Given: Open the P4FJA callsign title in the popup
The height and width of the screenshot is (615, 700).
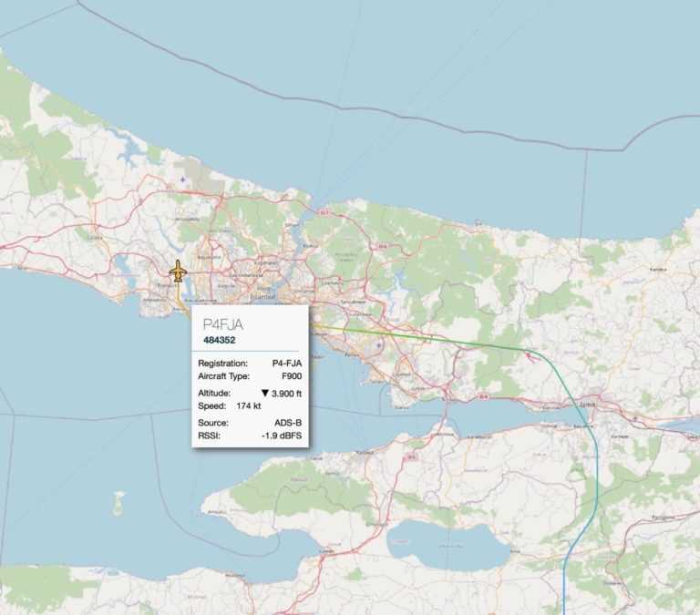Looking at the screenshot, I should [223, 324].
